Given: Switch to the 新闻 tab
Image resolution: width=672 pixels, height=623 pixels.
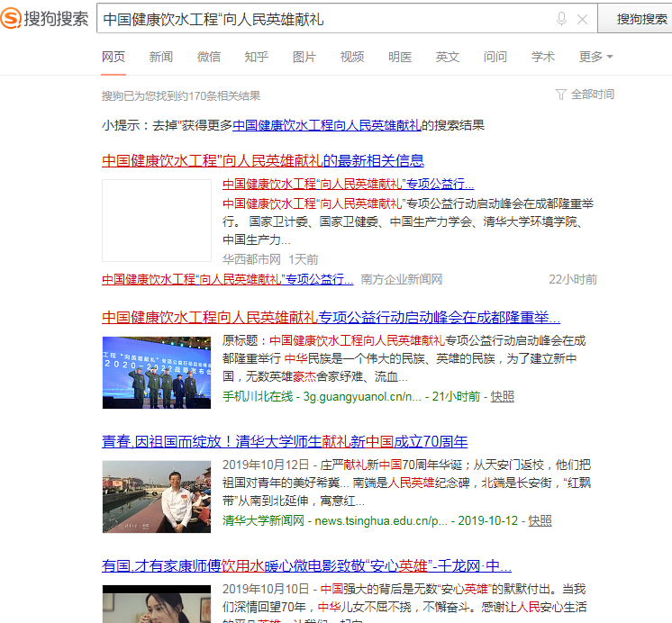Looking at the screenshot, I should point(161,57).
